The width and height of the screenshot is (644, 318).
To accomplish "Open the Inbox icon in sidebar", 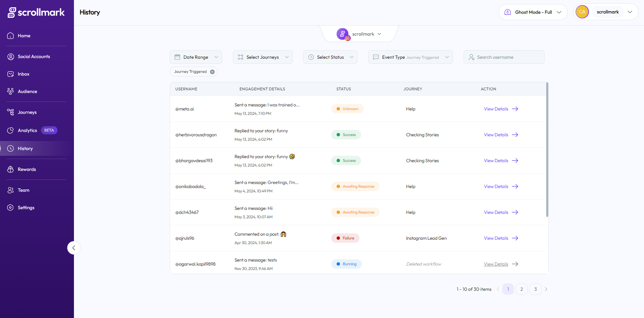I will pos(10,74).
